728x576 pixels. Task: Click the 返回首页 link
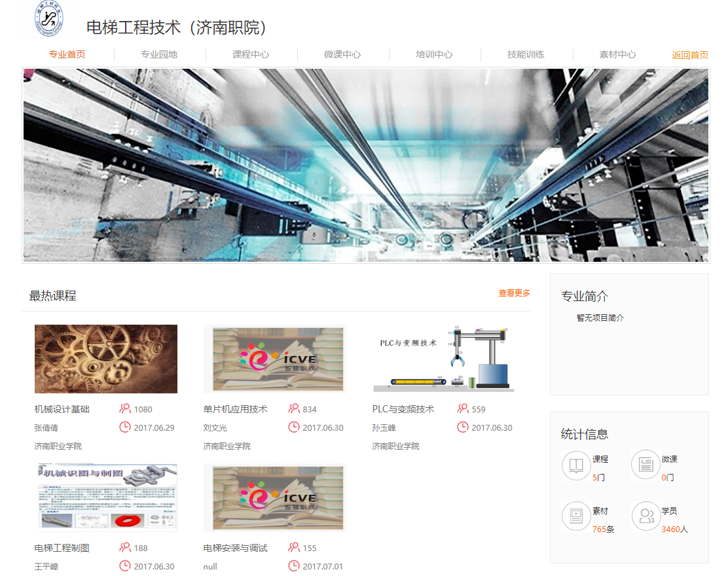[690, 55]
